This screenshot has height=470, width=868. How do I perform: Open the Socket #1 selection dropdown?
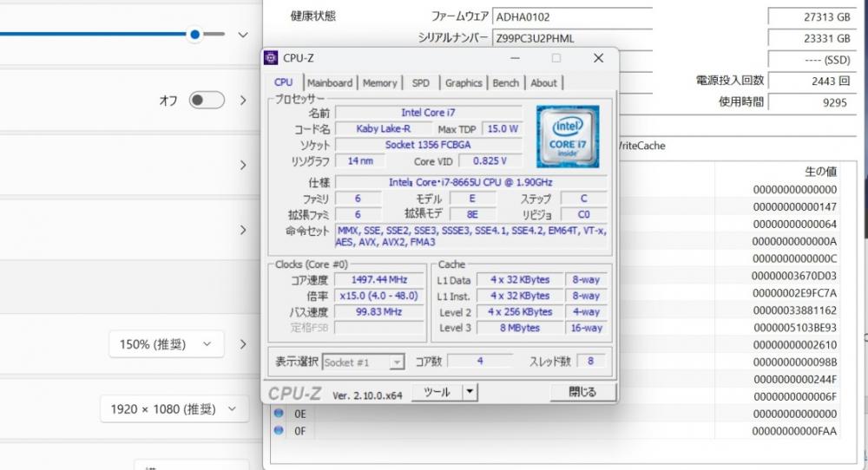[x=363, y=362]
